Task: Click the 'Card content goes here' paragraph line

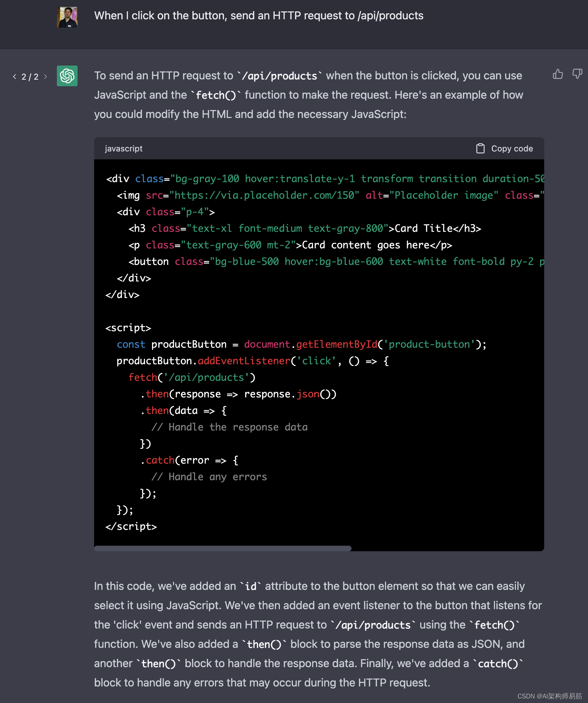Action: click(x=290, y=245)
